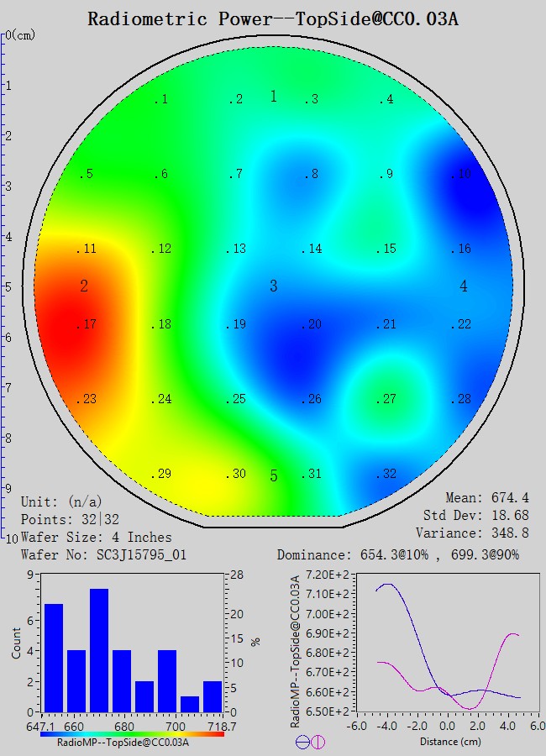Select zone marker 4 on the right side
546x756 pixels.
464,286
